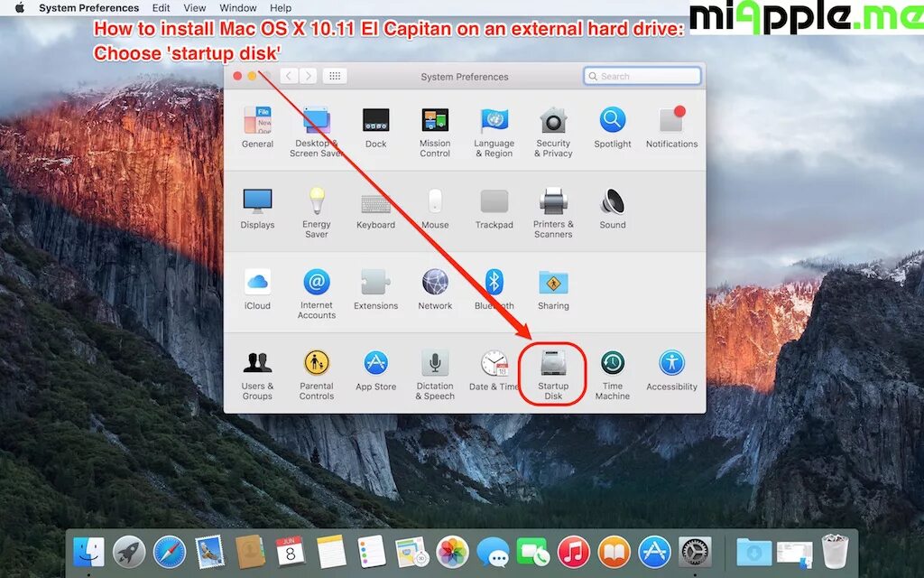Open Sound preferences
Screen dimensions: 924x578
(x=613, y=209)
